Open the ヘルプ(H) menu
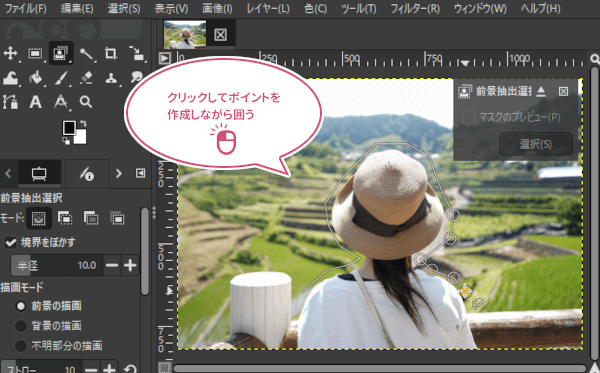Viewport: 600px width, 373px height. click(540, 8)
